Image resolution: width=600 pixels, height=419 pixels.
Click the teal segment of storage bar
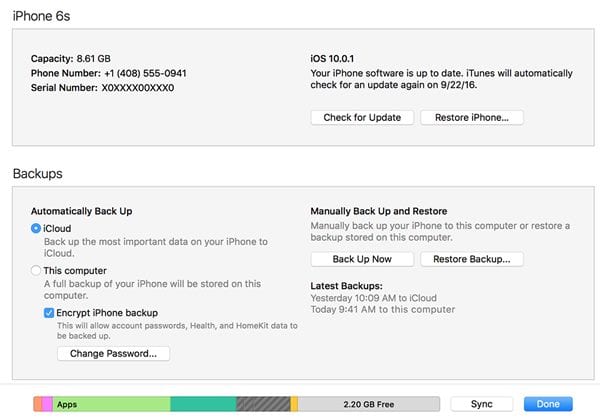(204, 404)
